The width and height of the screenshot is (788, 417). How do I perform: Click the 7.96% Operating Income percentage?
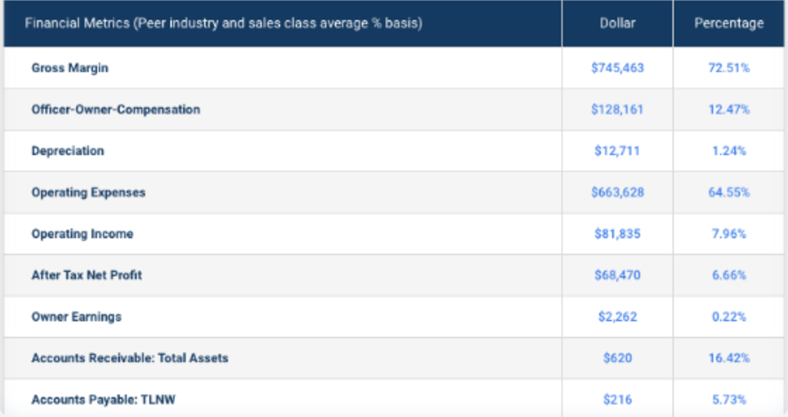coord(729,234)
